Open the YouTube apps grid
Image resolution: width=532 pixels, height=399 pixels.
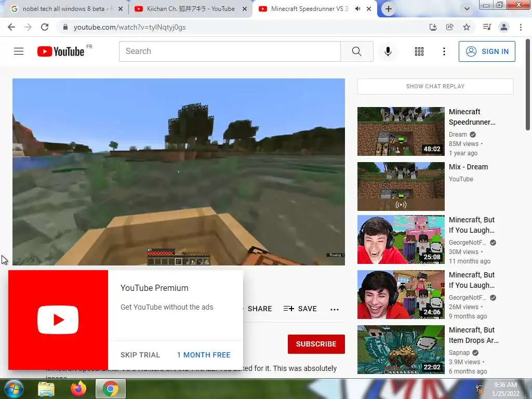419,51
